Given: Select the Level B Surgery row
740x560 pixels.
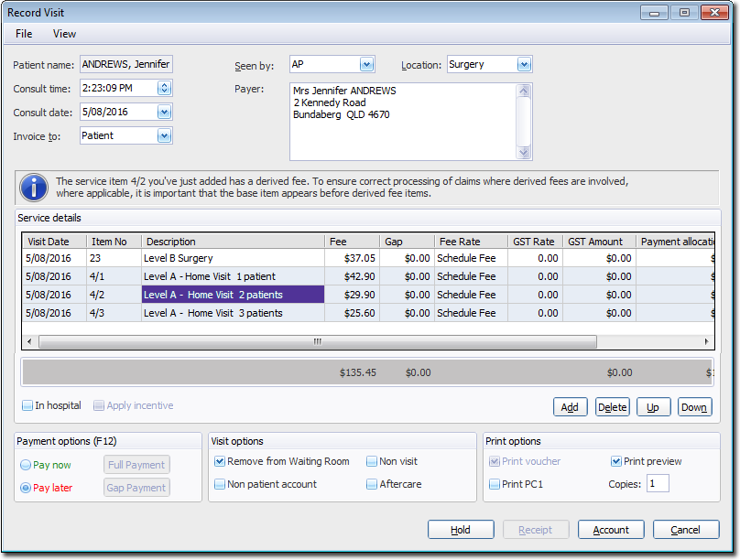Looking at the screenshot, I should tap(234, 259).
